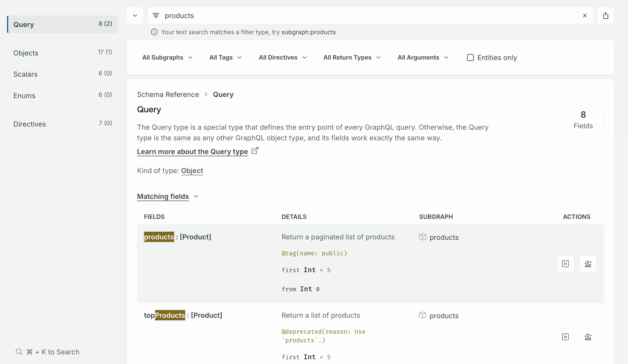The height and width of the screenshot is (364, 628).
Task: Focus the products search input field
Action: [x=370, y=15]
